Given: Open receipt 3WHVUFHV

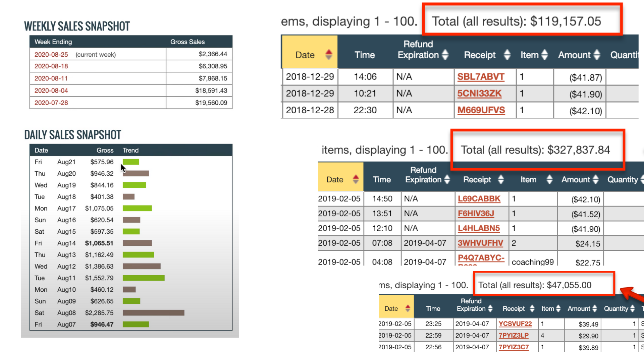Looking at the screenshot, I should click(x=480, y=243).
